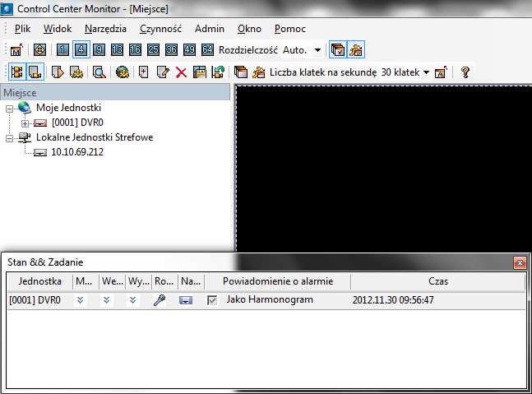Click the M... column header
This screenshot has width=532, height=394.
click(86, 281)
